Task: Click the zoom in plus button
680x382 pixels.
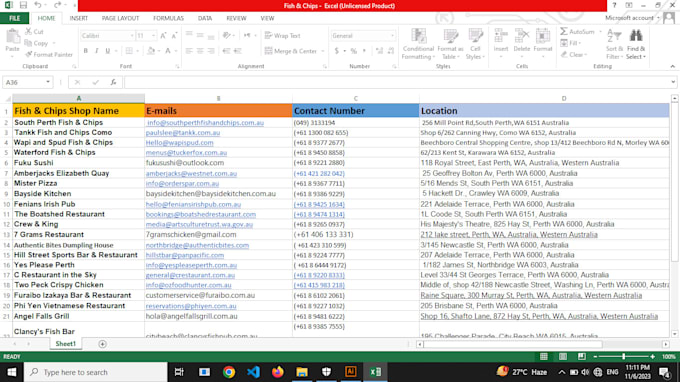Action: [x=653, y=356]
